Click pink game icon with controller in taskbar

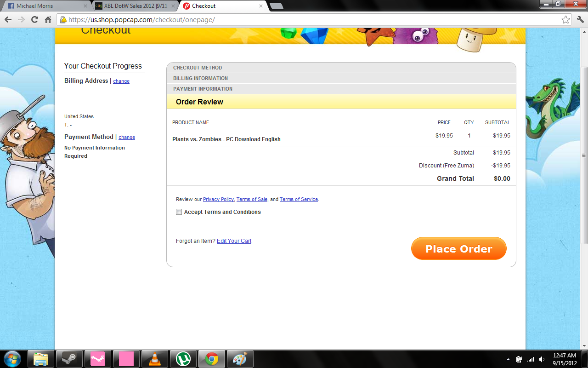98,359
